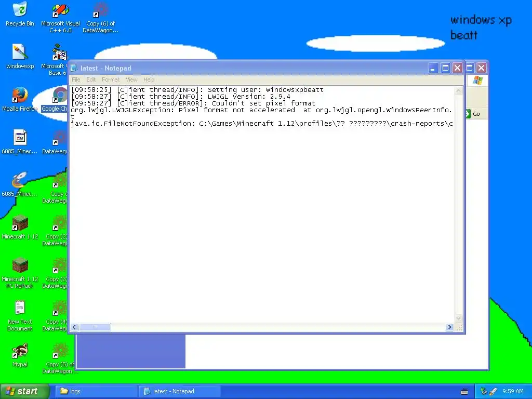Click the keyboard icon in the taskbar

coord(464,392)
